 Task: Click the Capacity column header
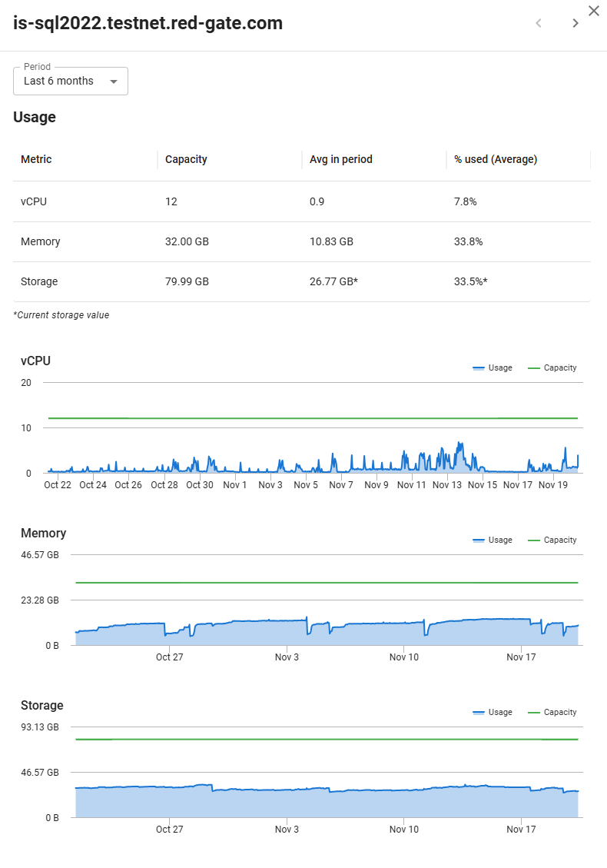click(186, 160)
